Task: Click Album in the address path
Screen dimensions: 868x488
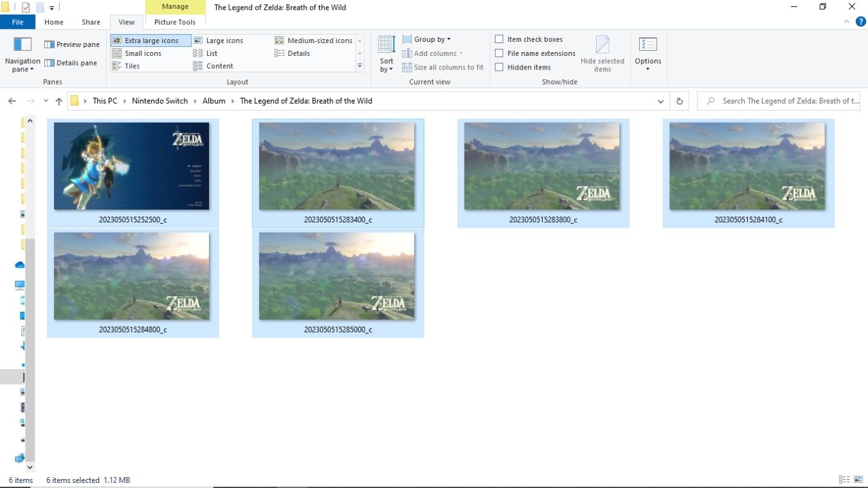Action: click(214, 101)
